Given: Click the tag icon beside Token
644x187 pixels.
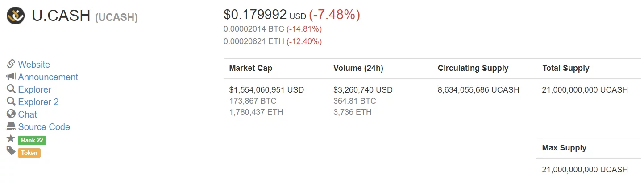Looking at the screenshot, I should (x=11, y=151).
